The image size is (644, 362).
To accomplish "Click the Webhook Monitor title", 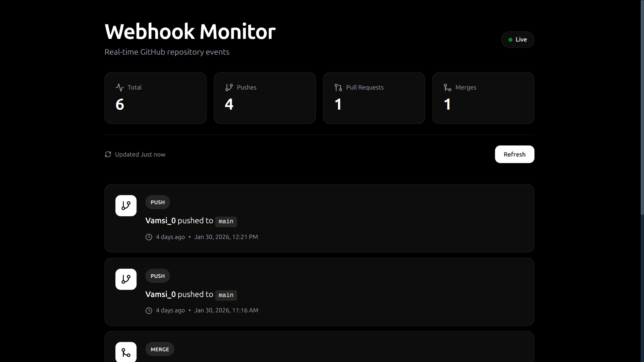I will tap(190, 31).
